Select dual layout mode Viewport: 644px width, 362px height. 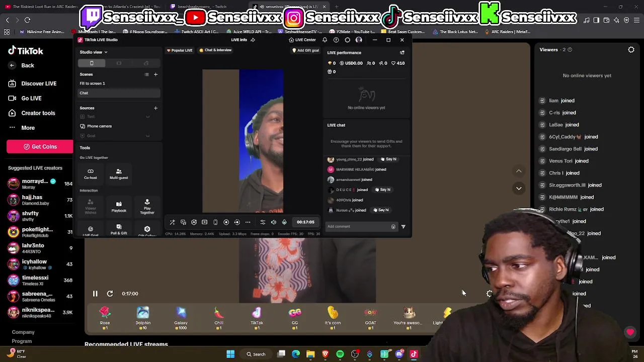[x=146, y=63]
